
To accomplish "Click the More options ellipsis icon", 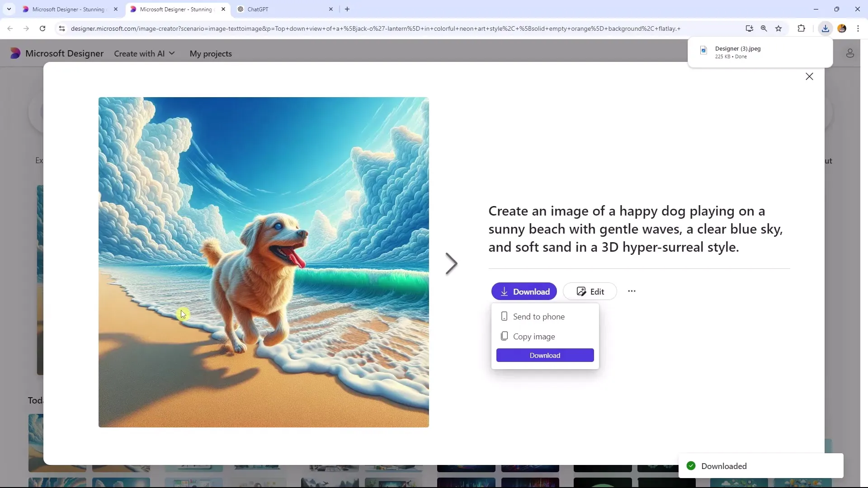I will (x=631, y=291).
